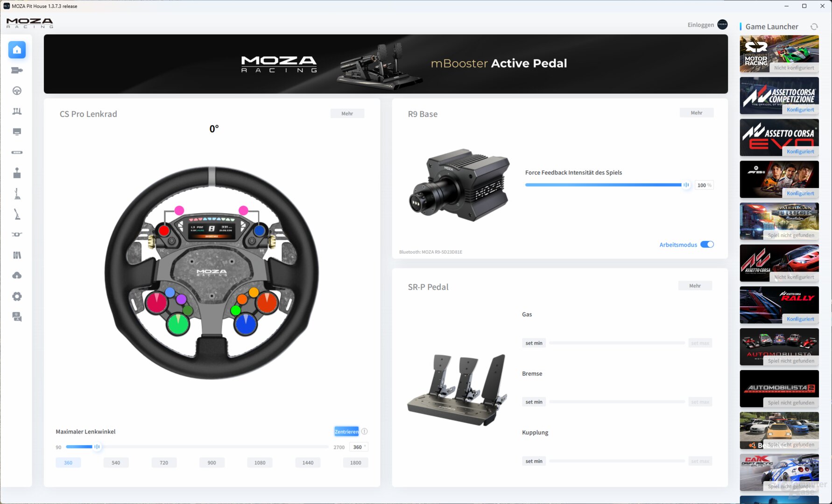The height and width of the screenshot is (504, 832).
Task: Click the Gas pedal progress bar
Action: pyautogui.click(x=617, y=343)
